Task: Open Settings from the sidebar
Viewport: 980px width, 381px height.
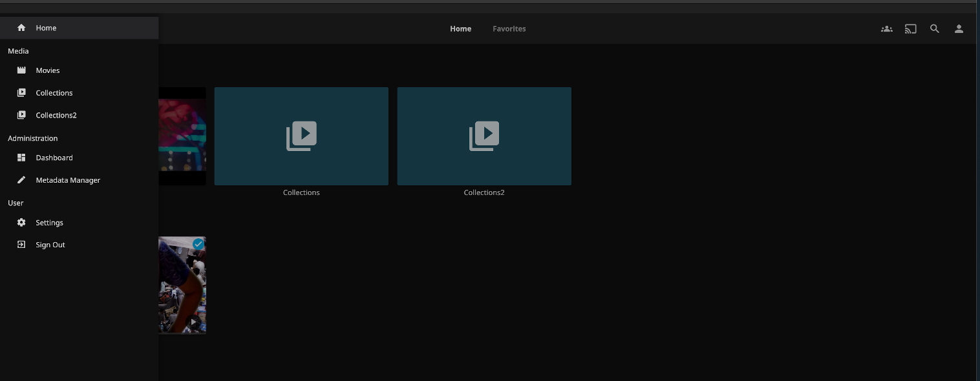Action: point(79,222)
